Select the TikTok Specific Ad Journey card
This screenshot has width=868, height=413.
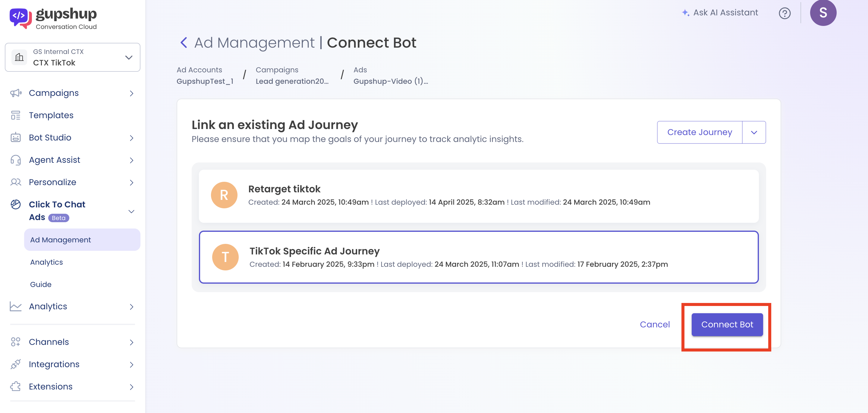(x=479, y=257)
